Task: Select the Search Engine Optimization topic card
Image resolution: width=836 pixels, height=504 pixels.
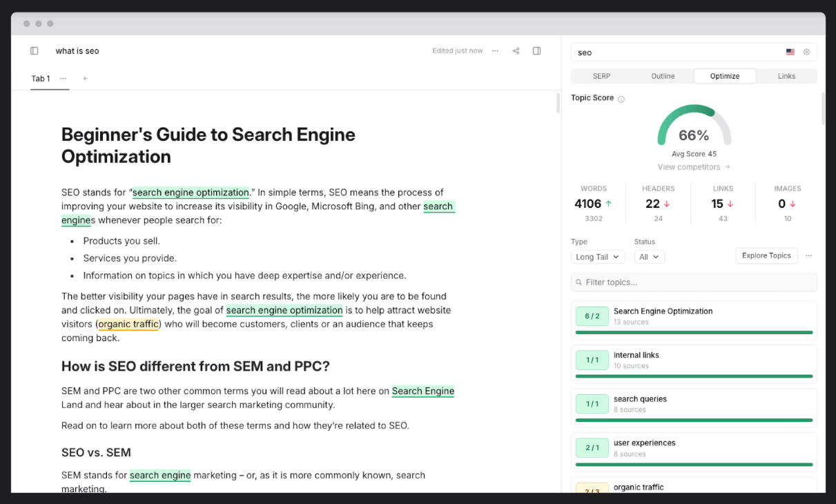Action: (x=694, y=320)
